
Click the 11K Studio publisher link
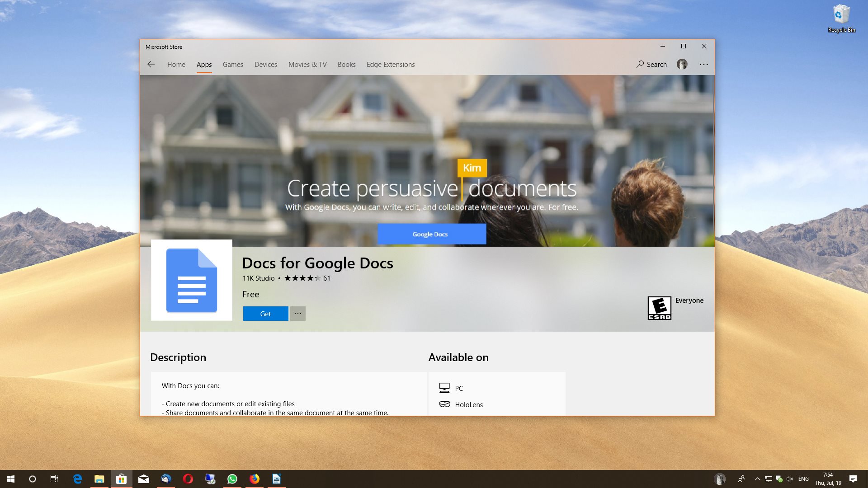(x=259, y=278)
